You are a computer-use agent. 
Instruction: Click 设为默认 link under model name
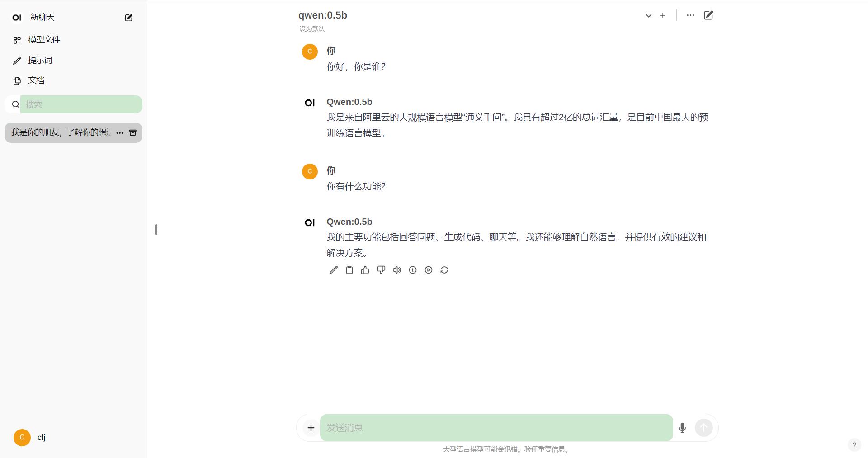coord(312,29)
